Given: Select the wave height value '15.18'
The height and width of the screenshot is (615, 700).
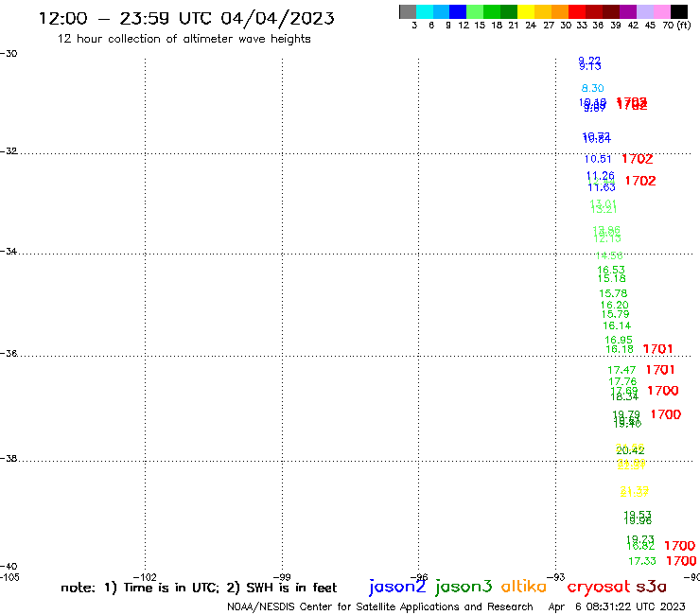Looking at the screenshot, I should (612, 278).
